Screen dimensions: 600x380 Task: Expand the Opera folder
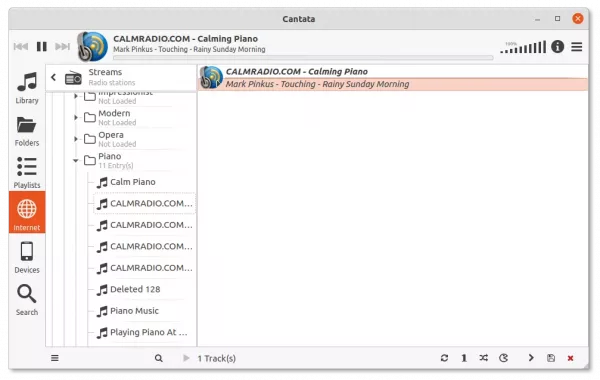[76, 139]
